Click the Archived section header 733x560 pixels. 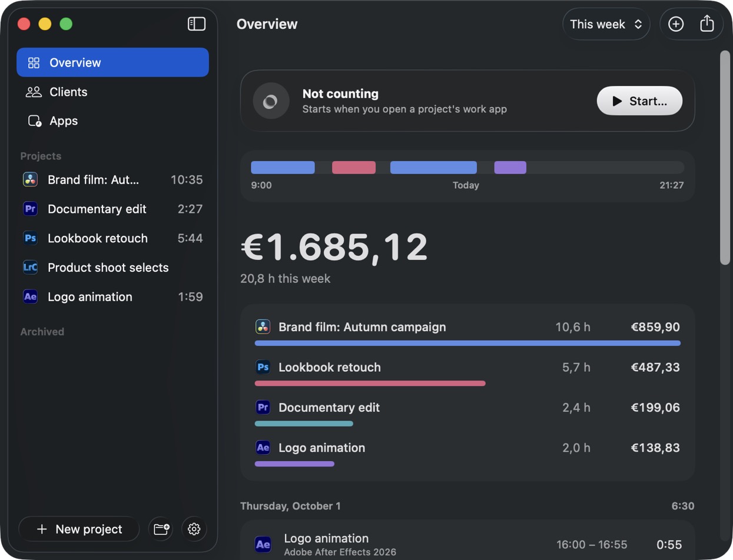[x=42, y=332]
